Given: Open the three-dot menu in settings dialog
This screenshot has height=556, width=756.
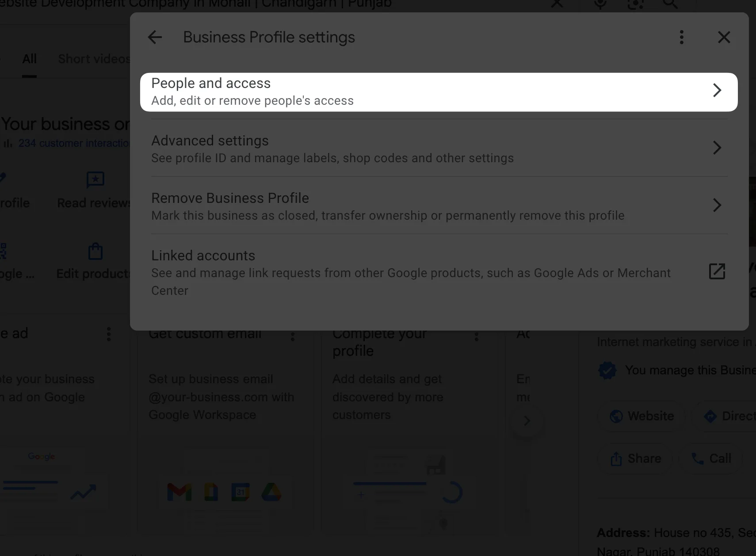Looking at the screenshot, I should [681, 37].
